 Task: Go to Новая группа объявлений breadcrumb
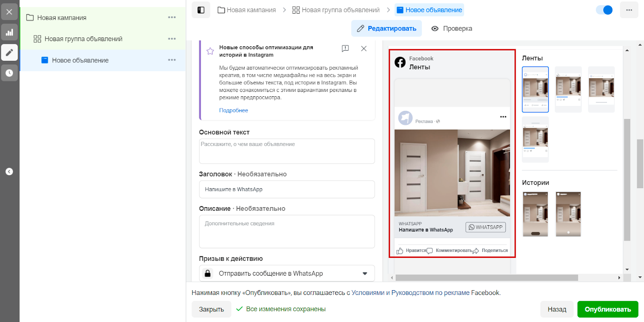pos(336,10)
